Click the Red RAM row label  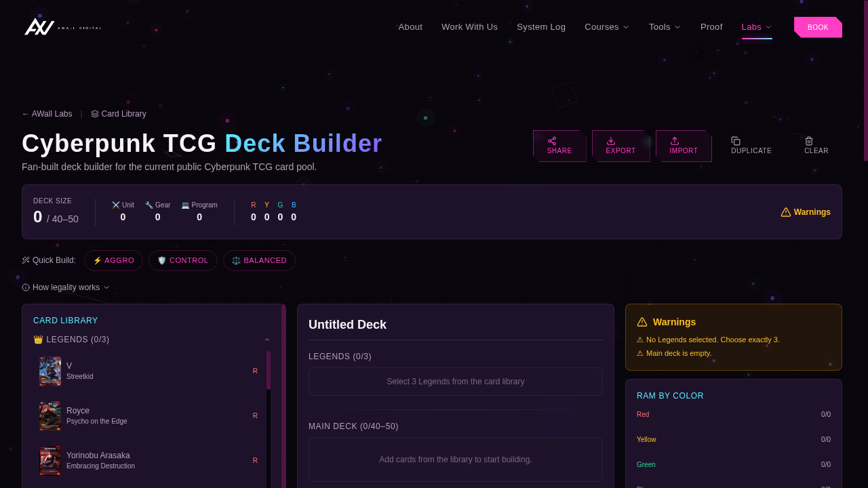click(x=643, y=414)
